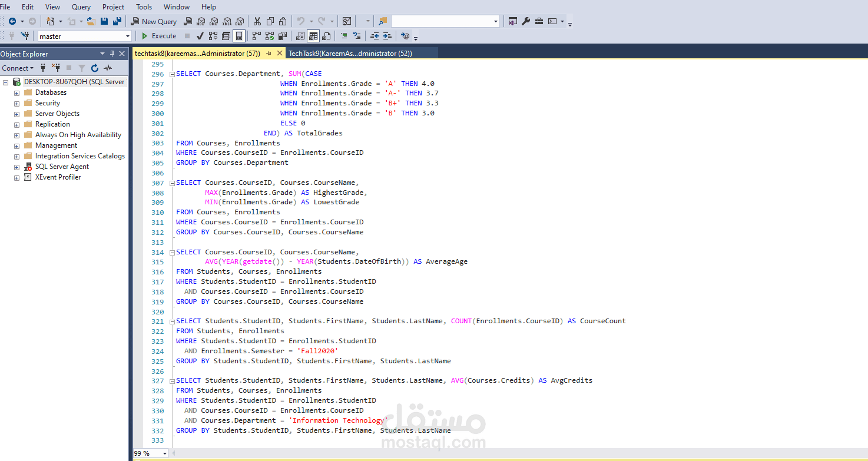Open the find combo box dropdown

pos(496,21)
